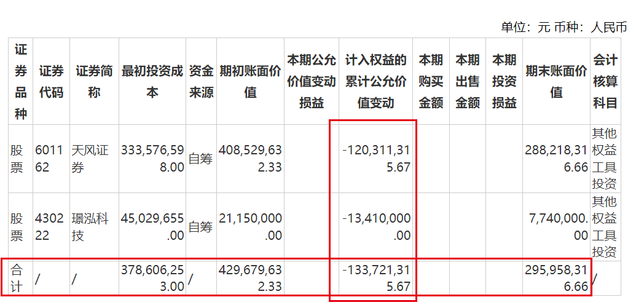
Task: Click total cost 378,606,253.00
Action: tap(152, 278)
